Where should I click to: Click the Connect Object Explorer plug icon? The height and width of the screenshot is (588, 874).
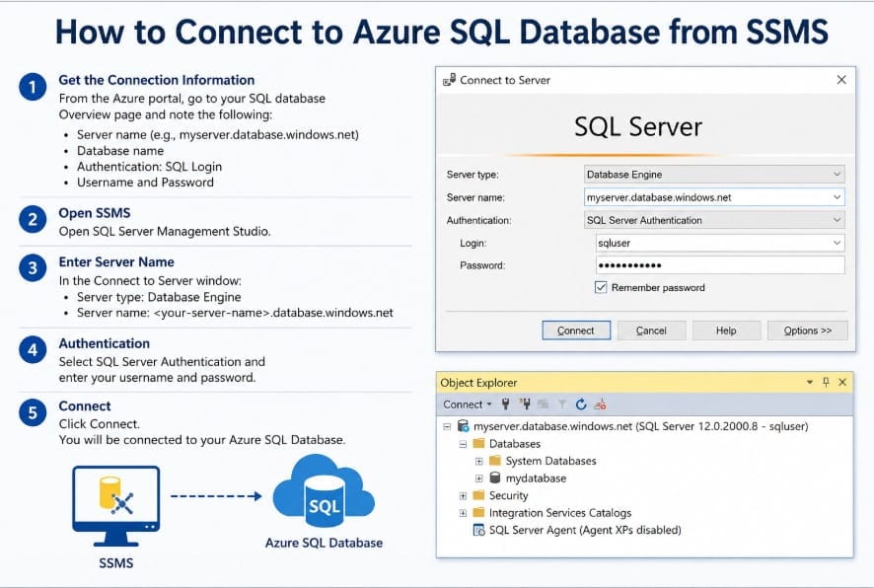point(506,404)
